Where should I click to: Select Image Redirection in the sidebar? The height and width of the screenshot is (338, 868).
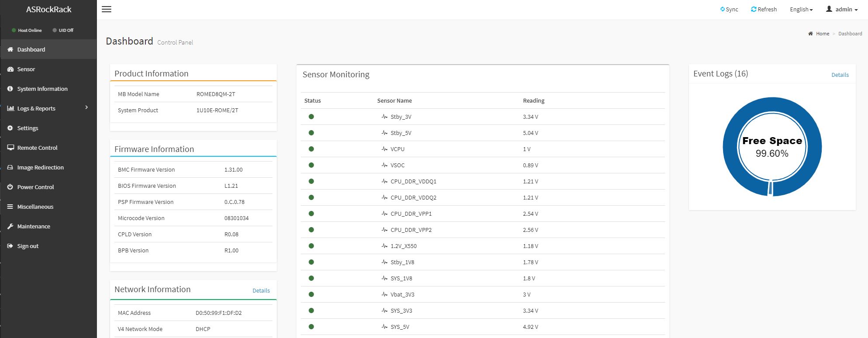click(x=40, y=167)
